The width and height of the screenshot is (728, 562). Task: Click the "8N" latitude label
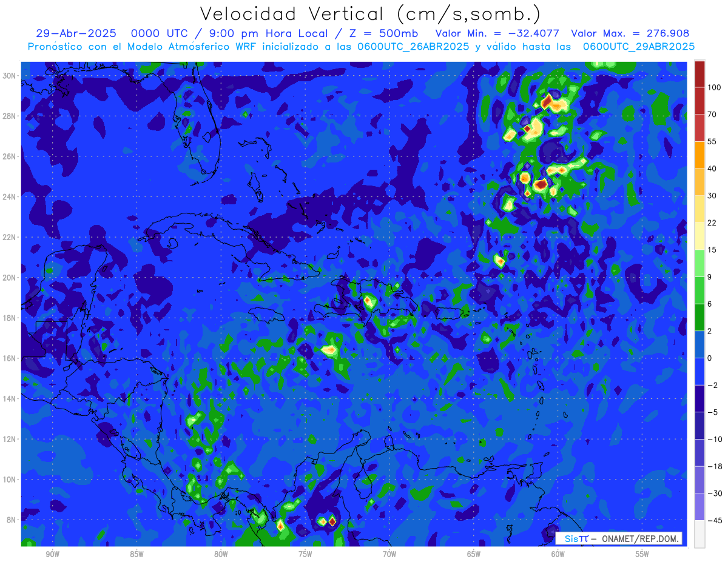(x=12, y=520)
